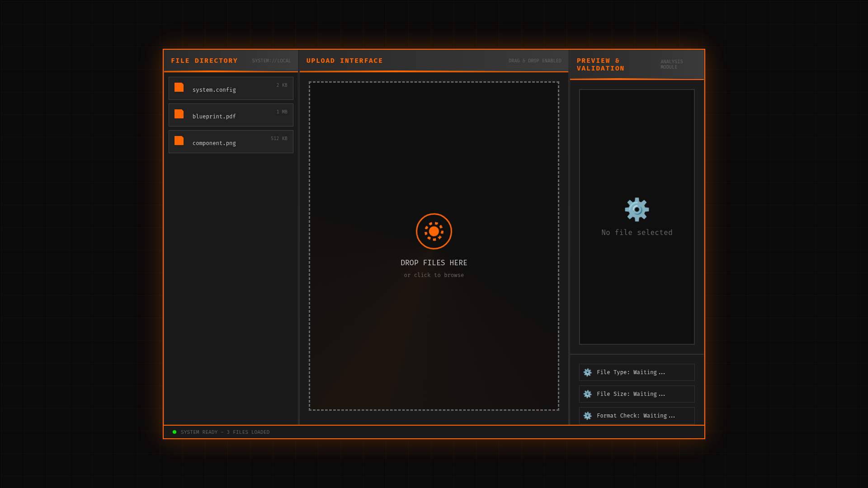Image resolution: width=868 pixels, height=488 pixels.
Task: Select the component.png file entry
Action: [231, 142]
